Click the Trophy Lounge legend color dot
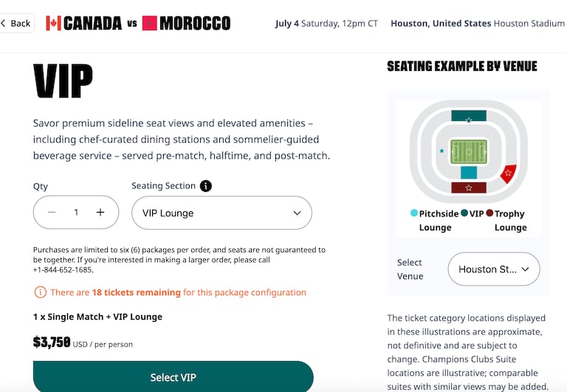The width and height of the screenshot is (567, 392). [489, 213]
